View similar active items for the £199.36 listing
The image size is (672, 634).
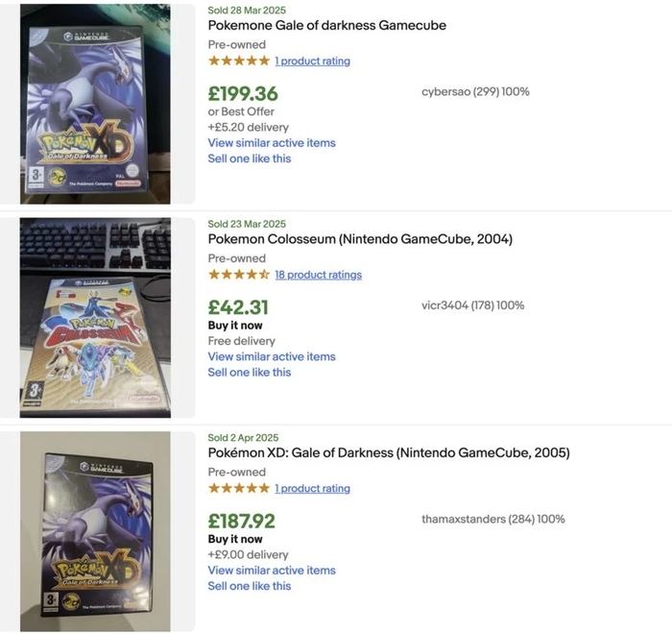click(272, 143)
